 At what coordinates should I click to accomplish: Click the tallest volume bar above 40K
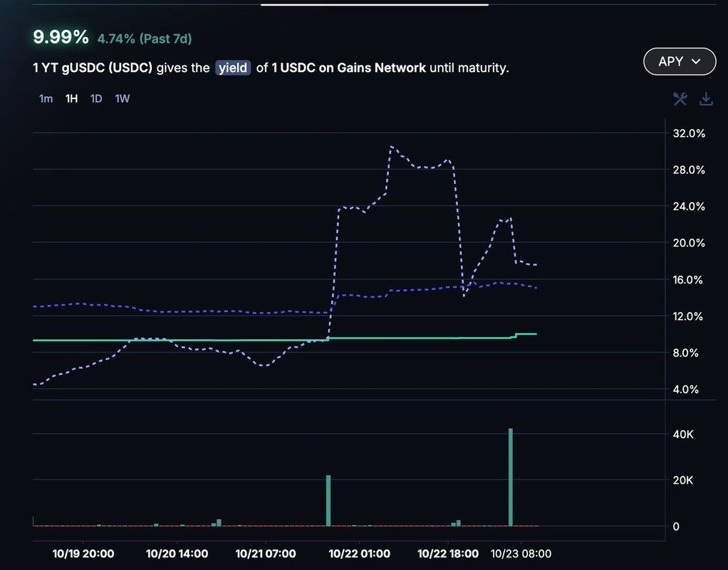511,476
